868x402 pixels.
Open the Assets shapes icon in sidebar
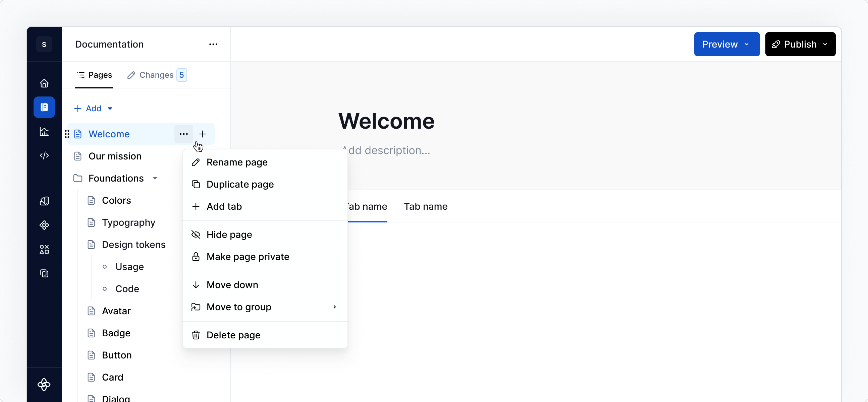coord(44,249)
